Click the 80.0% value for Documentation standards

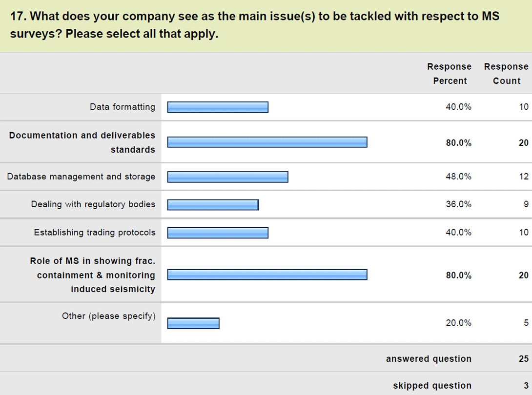[459, 143]
